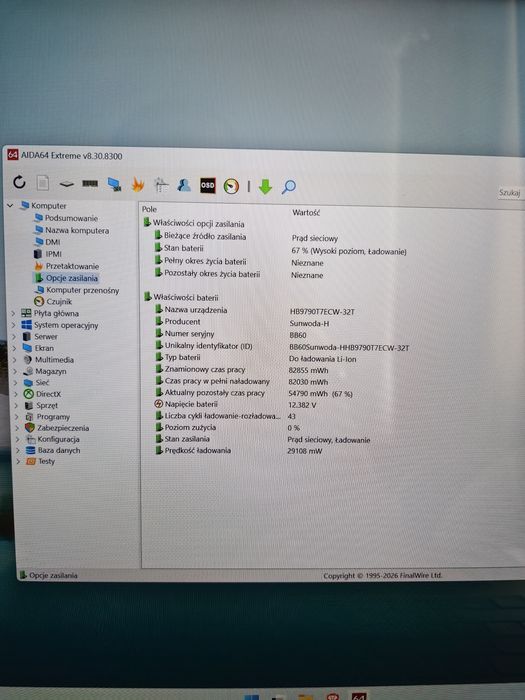Viewport: 525px width, 700px height.
Task: Open the IPMI tree item
Action: pos(48,254)
